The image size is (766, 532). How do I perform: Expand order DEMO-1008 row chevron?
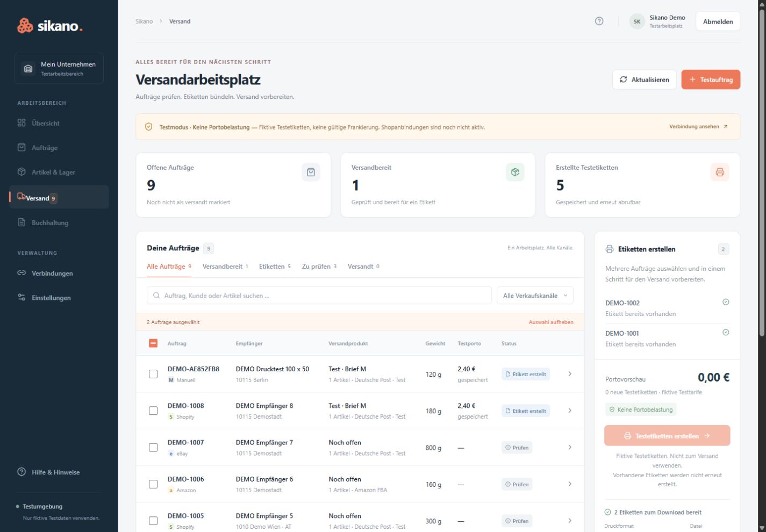[570, 411]
